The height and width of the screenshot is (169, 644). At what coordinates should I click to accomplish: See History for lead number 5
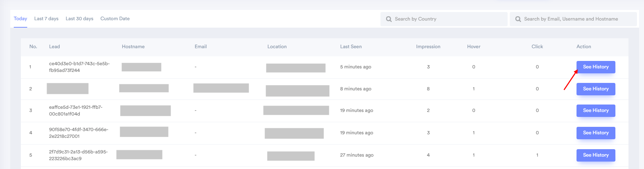[x=596, y=155]
